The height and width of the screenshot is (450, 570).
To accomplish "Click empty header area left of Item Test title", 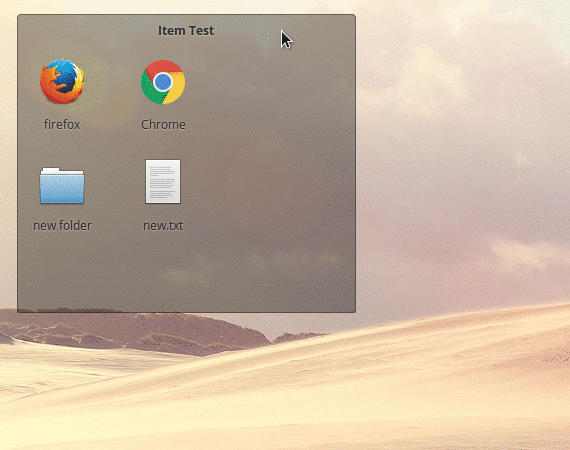I will click(87, 31).
